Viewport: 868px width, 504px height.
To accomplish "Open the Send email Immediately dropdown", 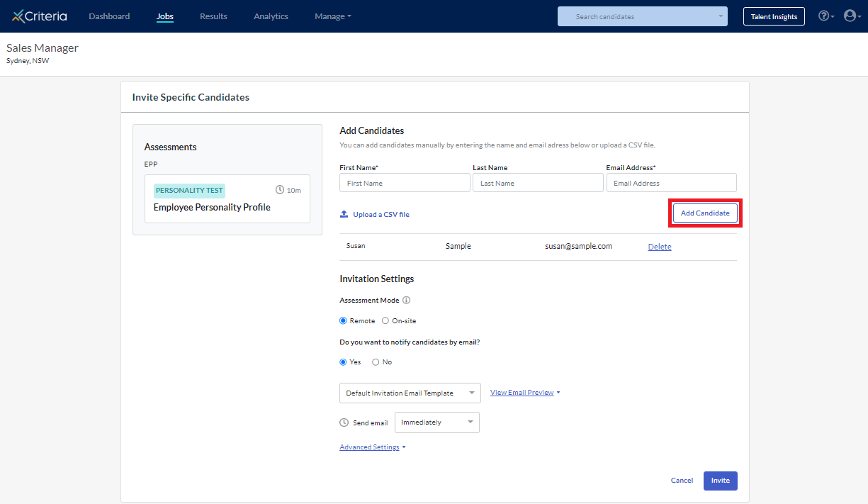I will (437, 422).
